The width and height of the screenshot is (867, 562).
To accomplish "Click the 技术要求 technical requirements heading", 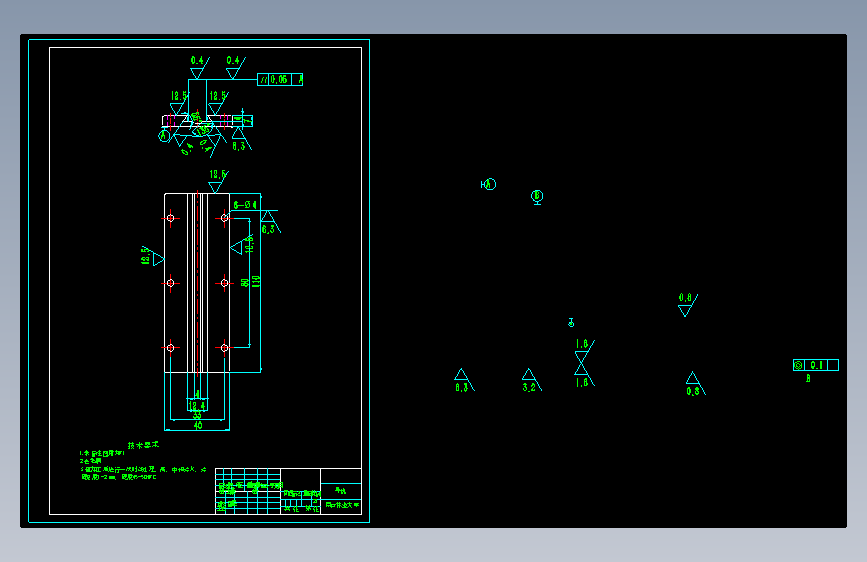I will tap(143, 445).
